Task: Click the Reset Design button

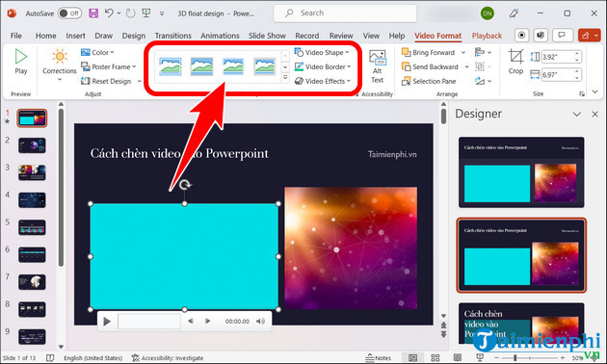Action: pyautogui.click(x=106, y=81)
